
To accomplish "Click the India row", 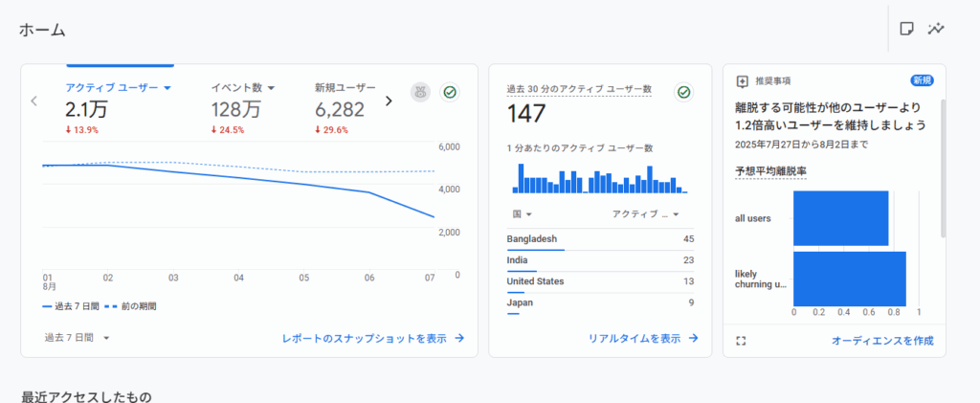I will click(601, 261).
